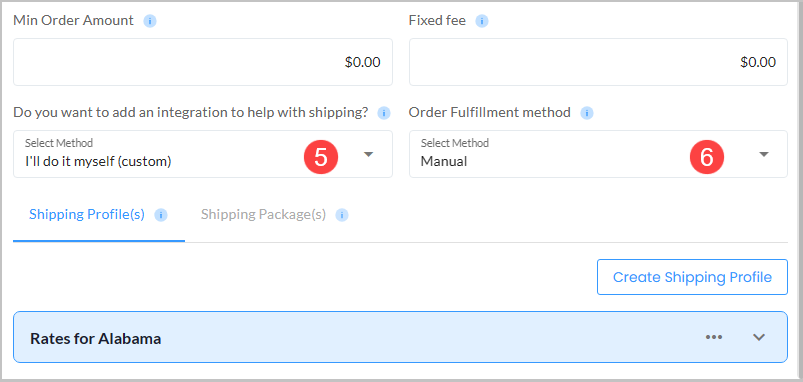Open the three-dot menu for Rates for Alabama

[x=714, y=337]
